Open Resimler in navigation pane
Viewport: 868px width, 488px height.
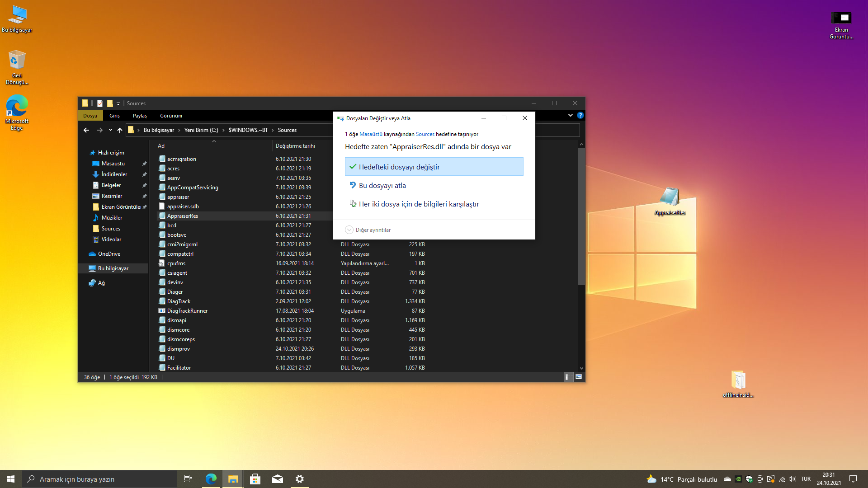pos(112,196)
